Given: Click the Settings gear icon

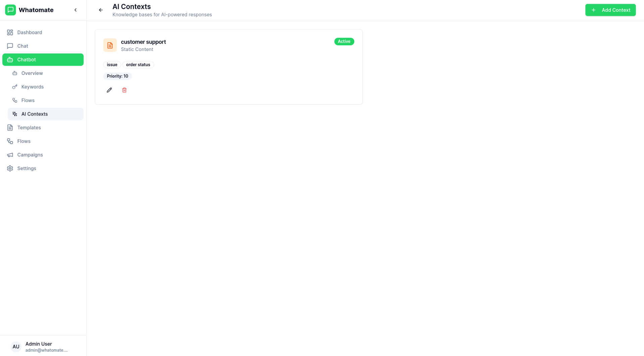Looking at the screenshot, I should [10, 169].
